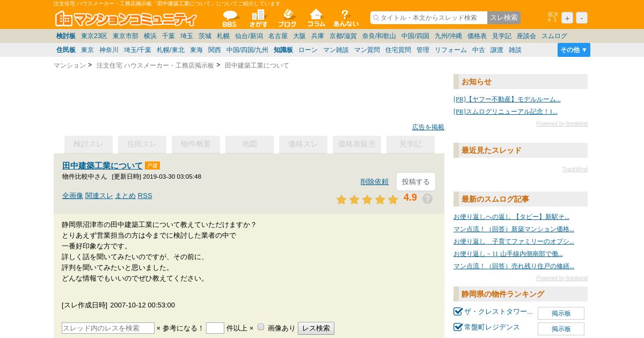Select 中古 in lower navigation

coord(479,50)
